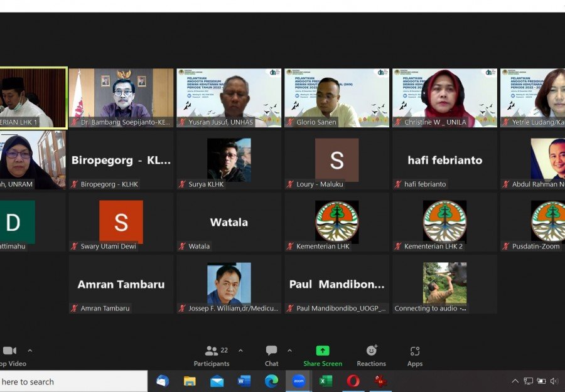Viewport: 565px width, 392px height.
Task: Click muted mic icon beside Pusdatin-Zoom
Action: point(506,246)
